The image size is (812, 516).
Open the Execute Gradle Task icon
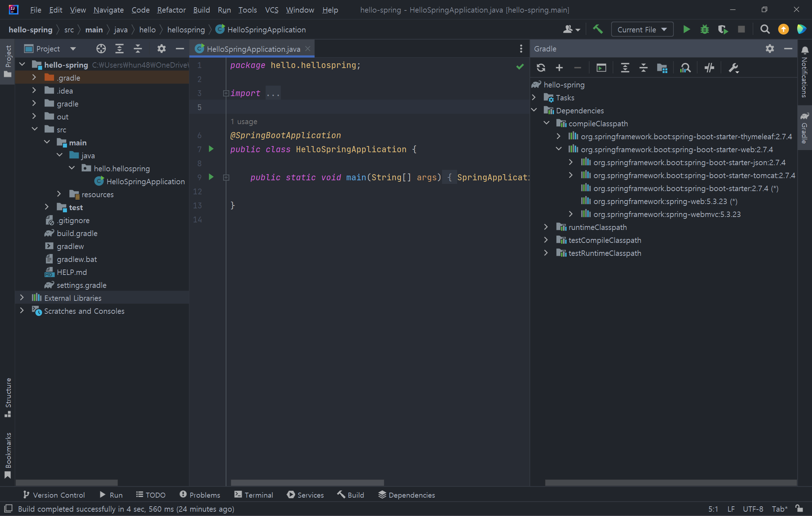point(601,68)
